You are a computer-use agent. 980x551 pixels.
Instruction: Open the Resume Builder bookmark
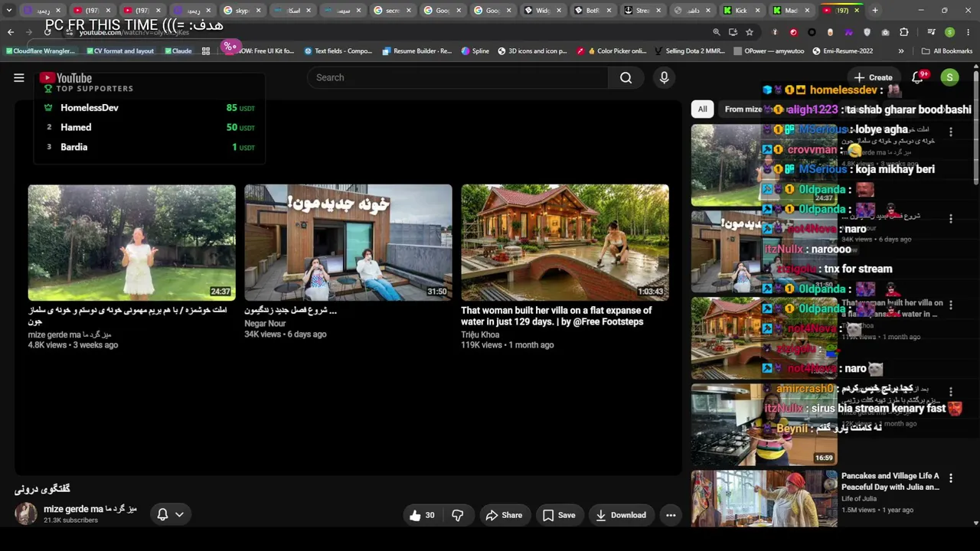pos(416,51)
